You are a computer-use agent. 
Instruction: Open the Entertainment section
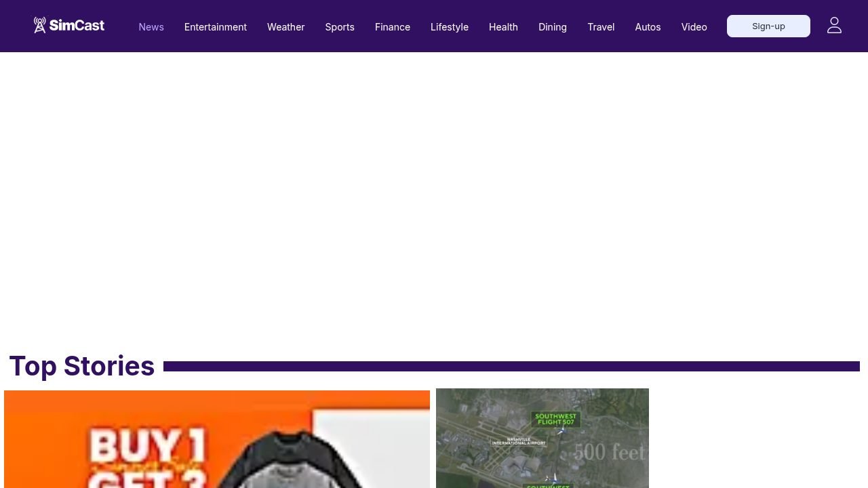[x=216, y=27]
